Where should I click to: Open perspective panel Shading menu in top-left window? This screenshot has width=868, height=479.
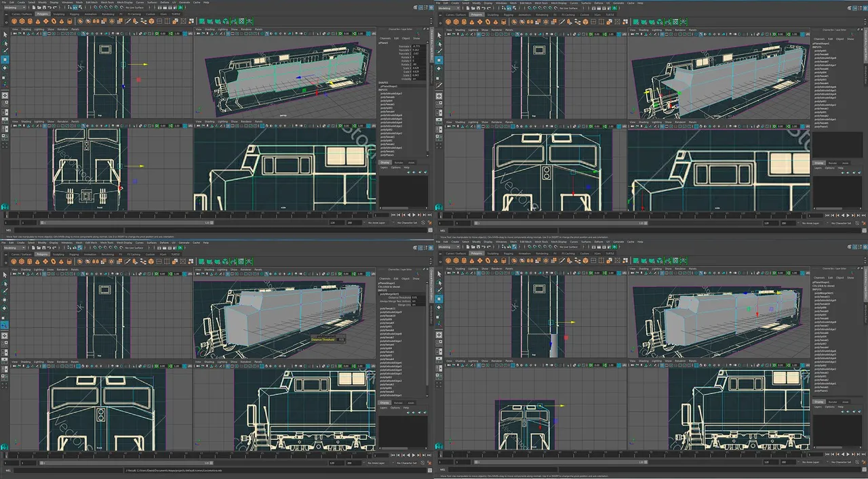210,29
